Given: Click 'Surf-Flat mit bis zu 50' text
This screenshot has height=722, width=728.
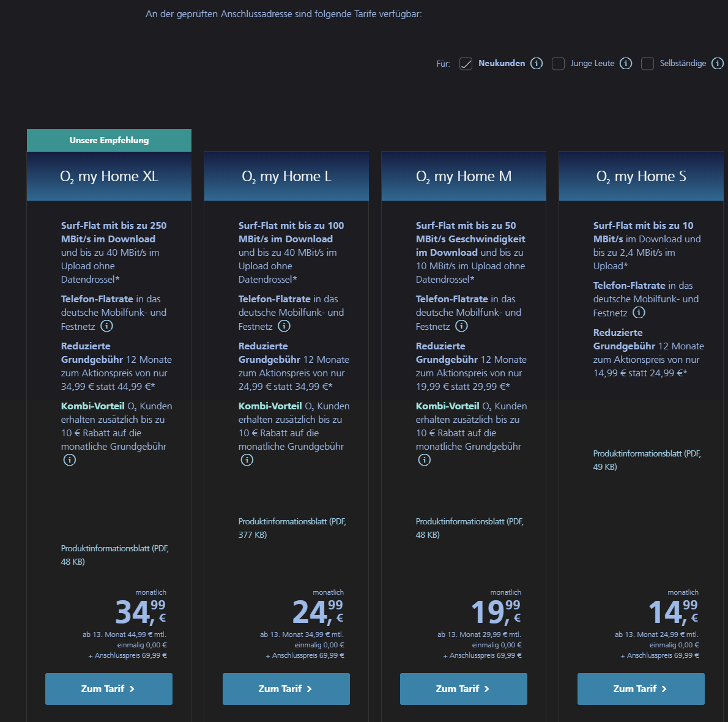Looking at the screenshot, I should pos(466,226).
